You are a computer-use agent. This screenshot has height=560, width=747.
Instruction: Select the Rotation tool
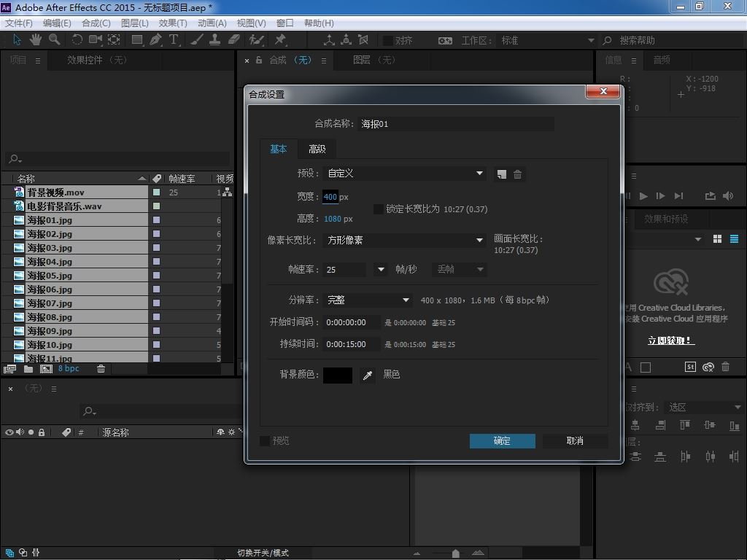[x=77, y=39]
